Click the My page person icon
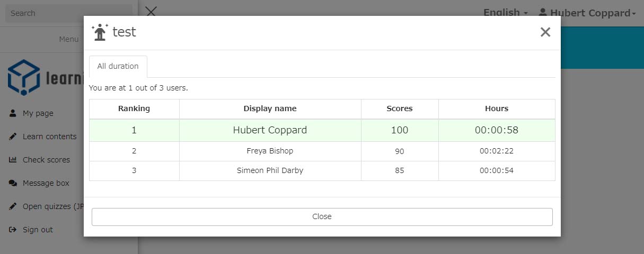The image size is (644, 254). click(13, 113)
